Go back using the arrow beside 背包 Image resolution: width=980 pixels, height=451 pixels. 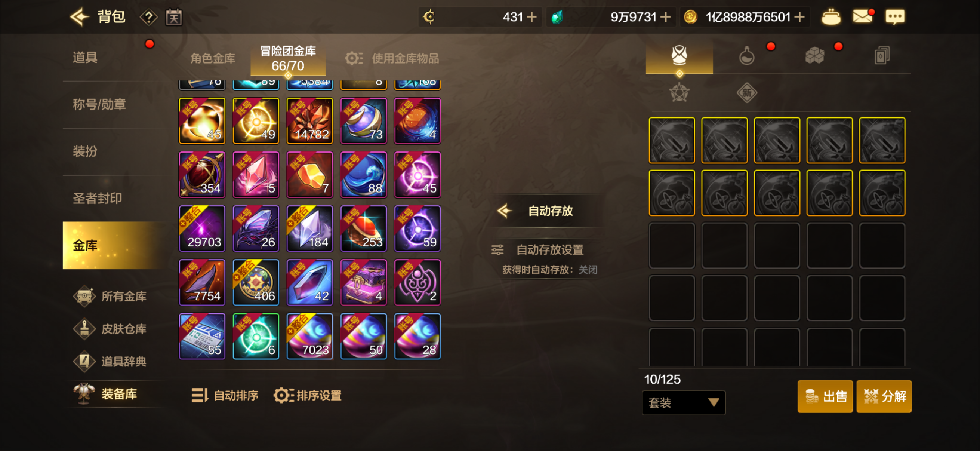point(79,17)
